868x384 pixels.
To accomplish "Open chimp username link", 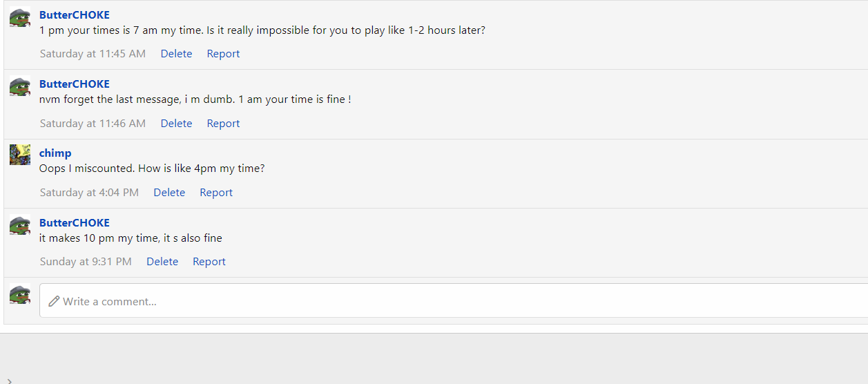I will 55,153.
